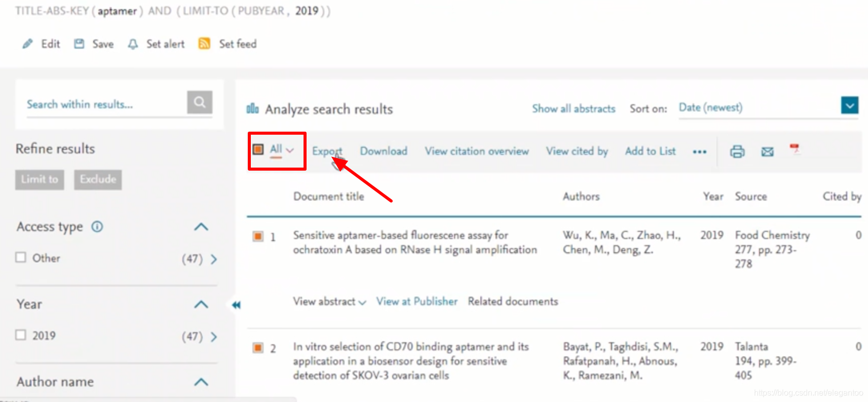Open Food Chemistry source link
Screen dimensions: 868x402
pos(772,235)
